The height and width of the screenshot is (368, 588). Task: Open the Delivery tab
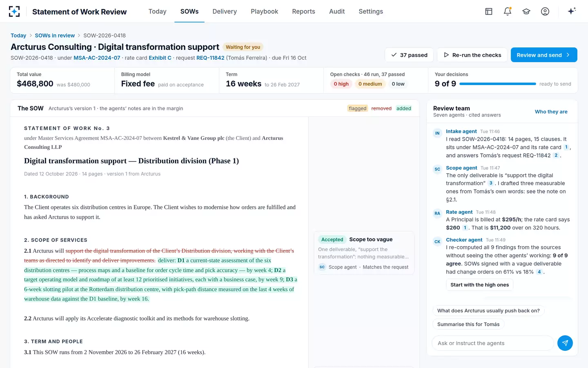click(225, 11)
